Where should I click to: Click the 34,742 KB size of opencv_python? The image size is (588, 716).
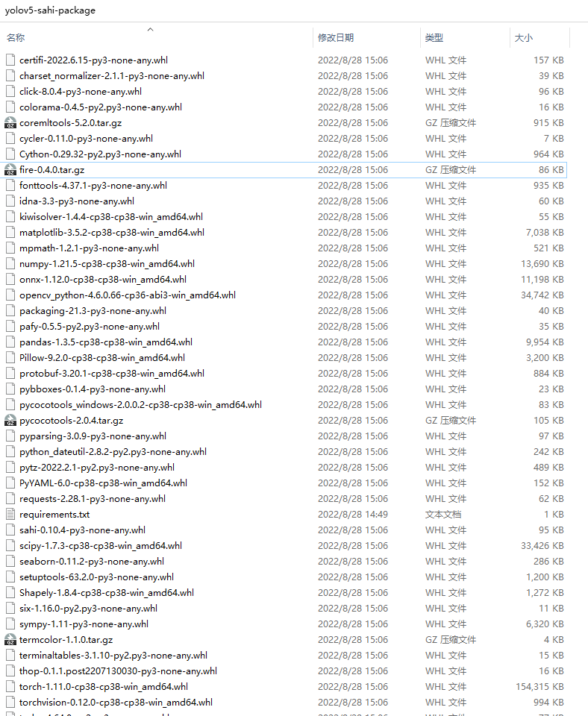pyautogui.click(x=542, y=295)
